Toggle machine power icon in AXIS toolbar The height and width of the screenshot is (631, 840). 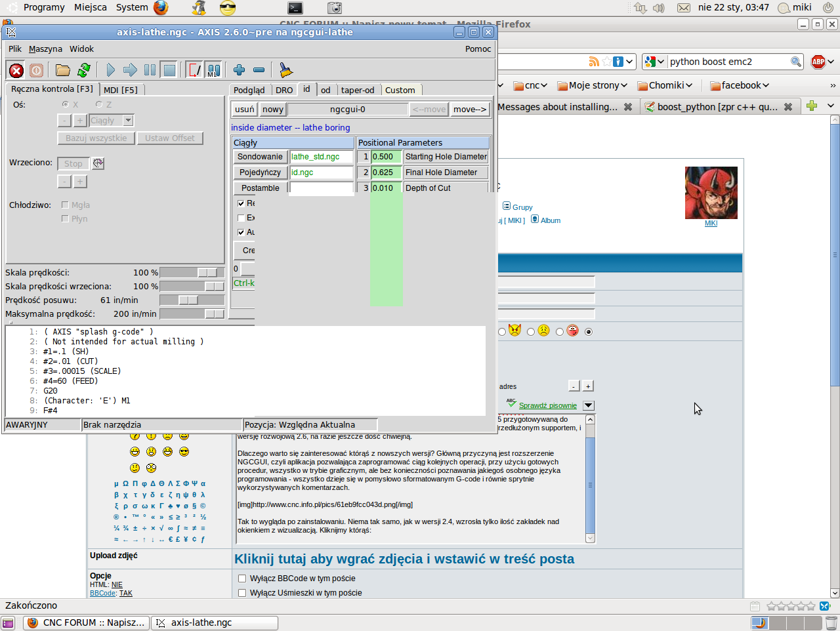[36, 70]
